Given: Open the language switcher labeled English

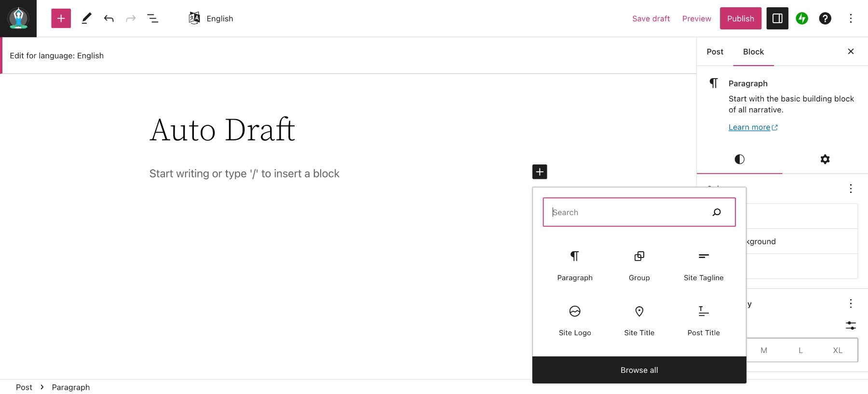Looking at the screenshot, I should pyautogui.click(x=211, y=18).
